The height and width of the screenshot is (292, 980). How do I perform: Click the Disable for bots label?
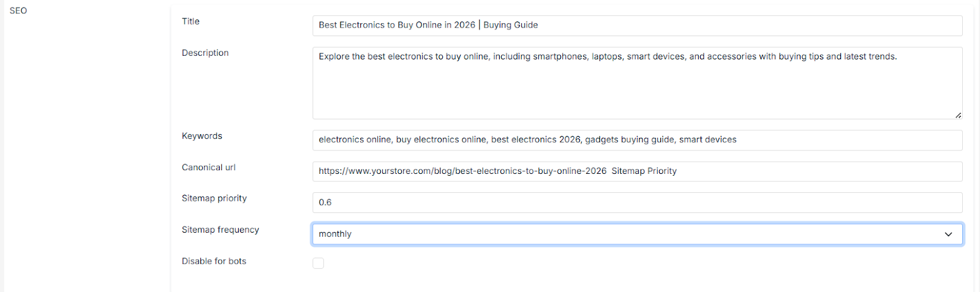click(214, 261)
